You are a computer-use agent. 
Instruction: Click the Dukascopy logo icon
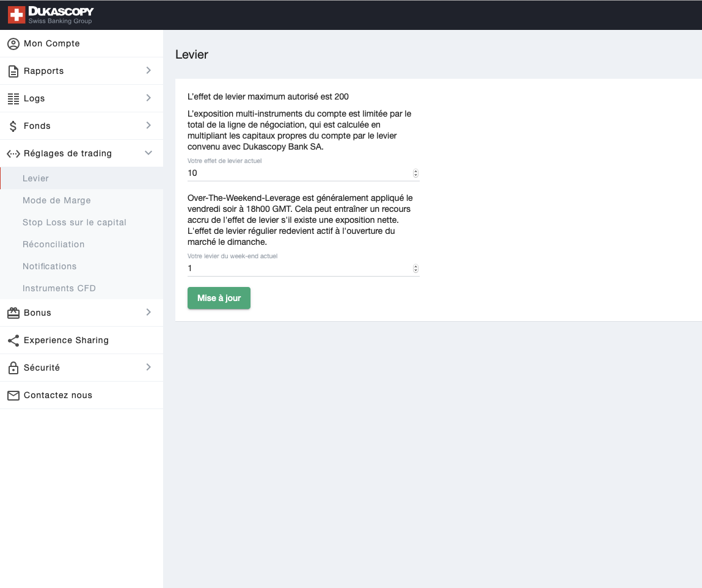tap(16, 15)
